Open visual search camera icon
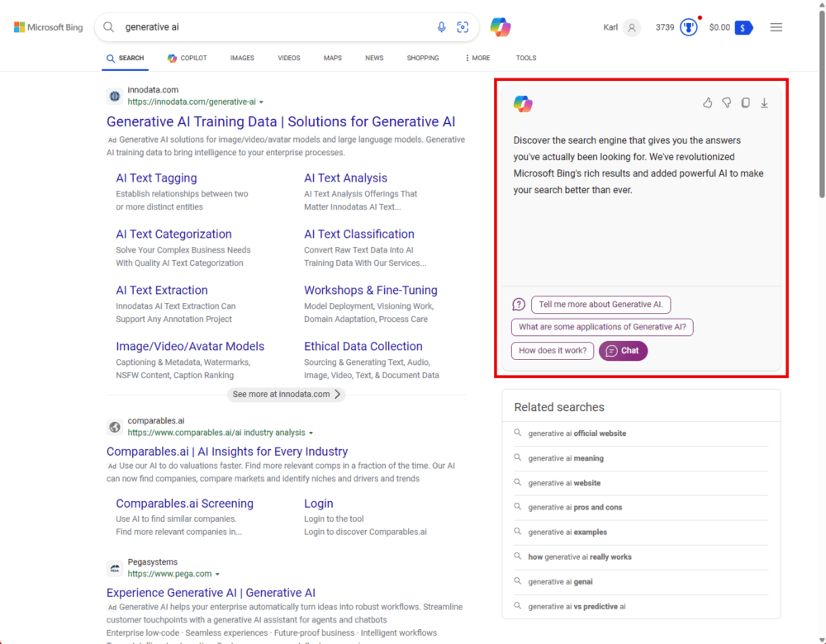This screenshot has height=644, width=826. click(x=463, y=27)
